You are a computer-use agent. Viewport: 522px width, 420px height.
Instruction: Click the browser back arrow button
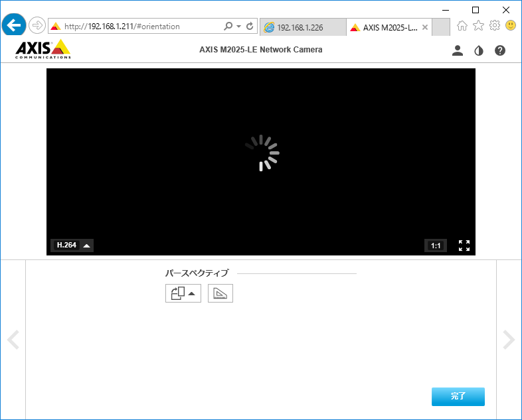pyautogui.click(x=14, y=25)
